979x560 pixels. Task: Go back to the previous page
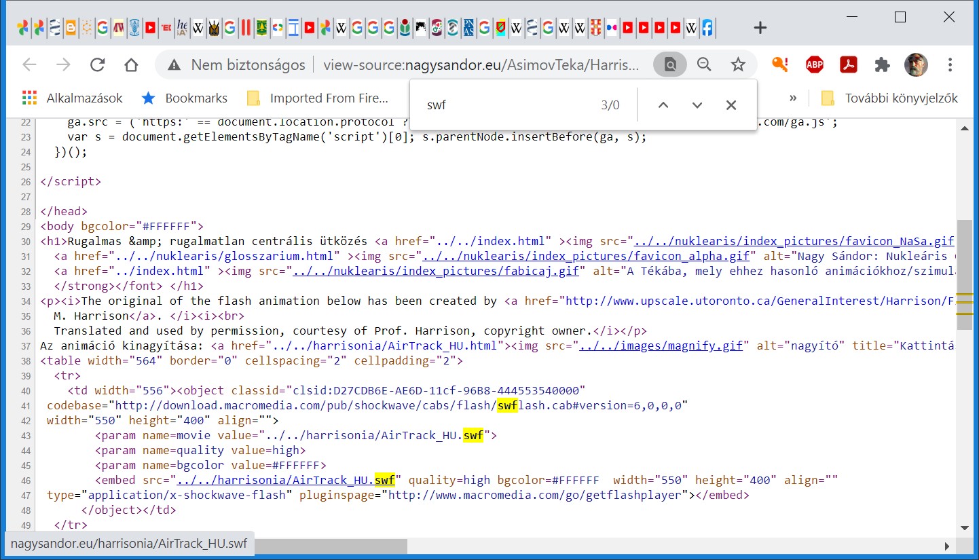[29, 64]
